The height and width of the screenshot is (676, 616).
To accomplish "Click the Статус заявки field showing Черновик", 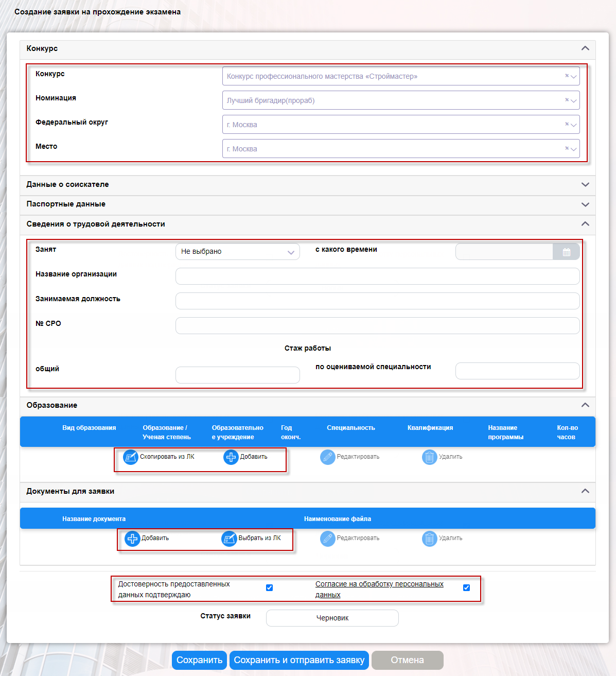I will 332,618.
